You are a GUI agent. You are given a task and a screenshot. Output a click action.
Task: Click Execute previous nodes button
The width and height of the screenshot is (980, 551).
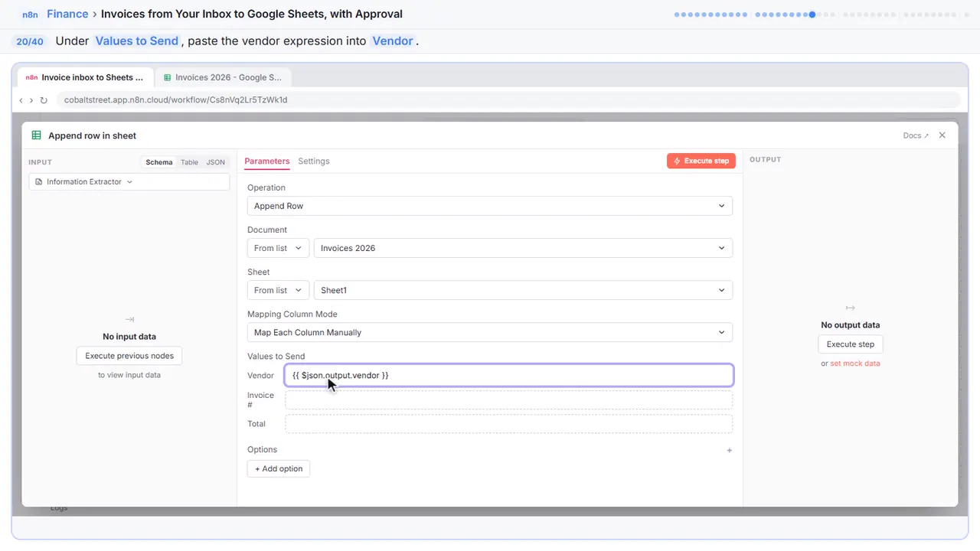click(x=129, y=356)
